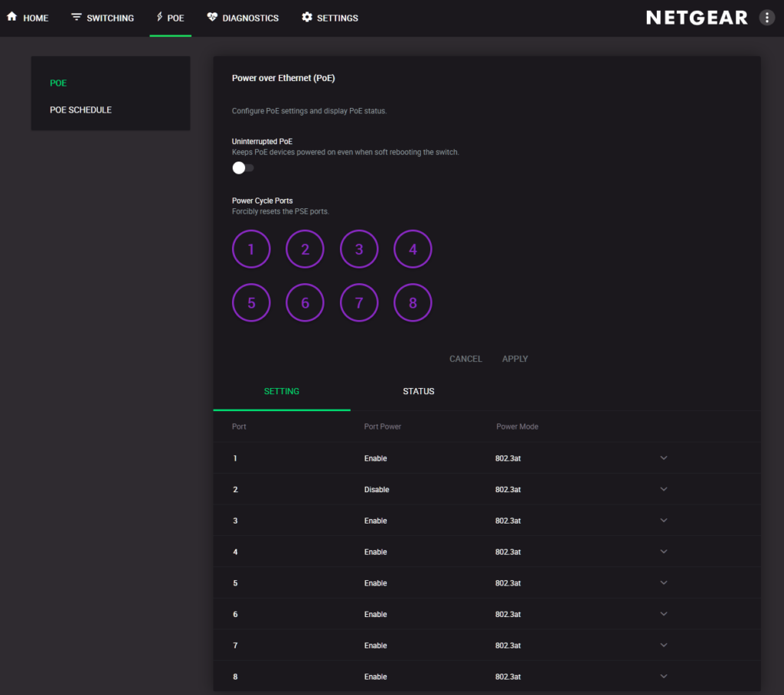784x695 pixels.
Task: Power cycle port 2 circle
Action: 305,249
